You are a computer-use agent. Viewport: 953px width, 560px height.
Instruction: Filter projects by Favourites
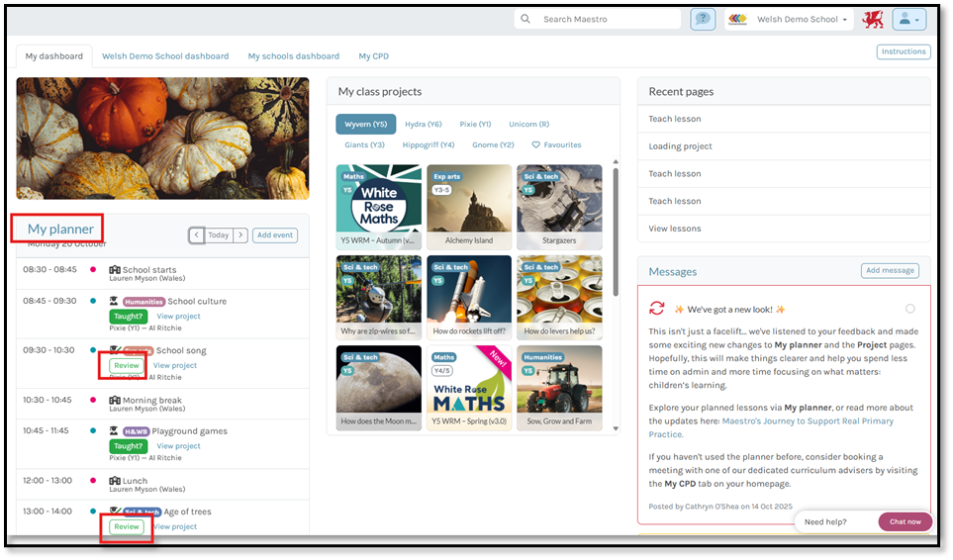556,145
